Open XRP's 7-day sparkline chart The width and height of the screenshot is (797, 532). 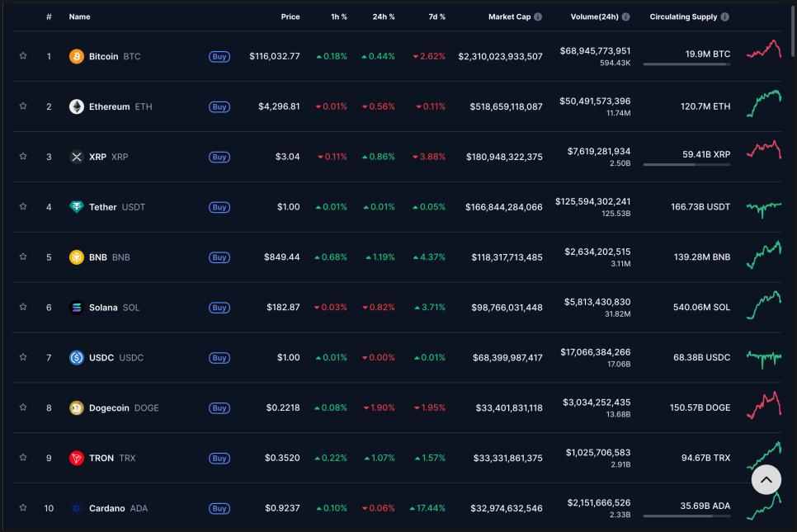(x=764, y=150)
